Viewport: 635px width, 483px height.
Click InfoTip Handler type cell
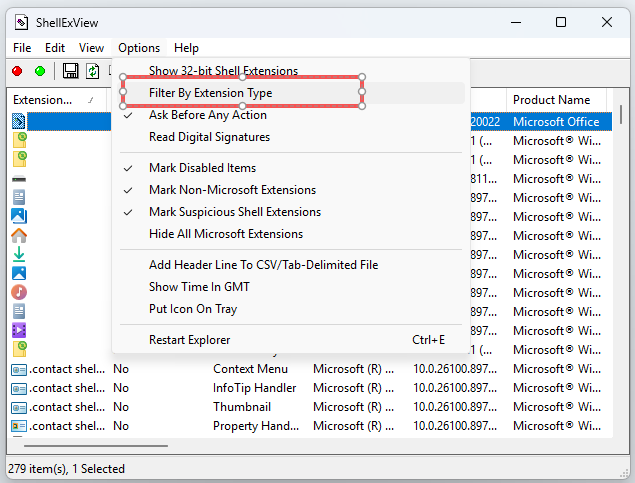pyautogui.click(x=254, y=388)
